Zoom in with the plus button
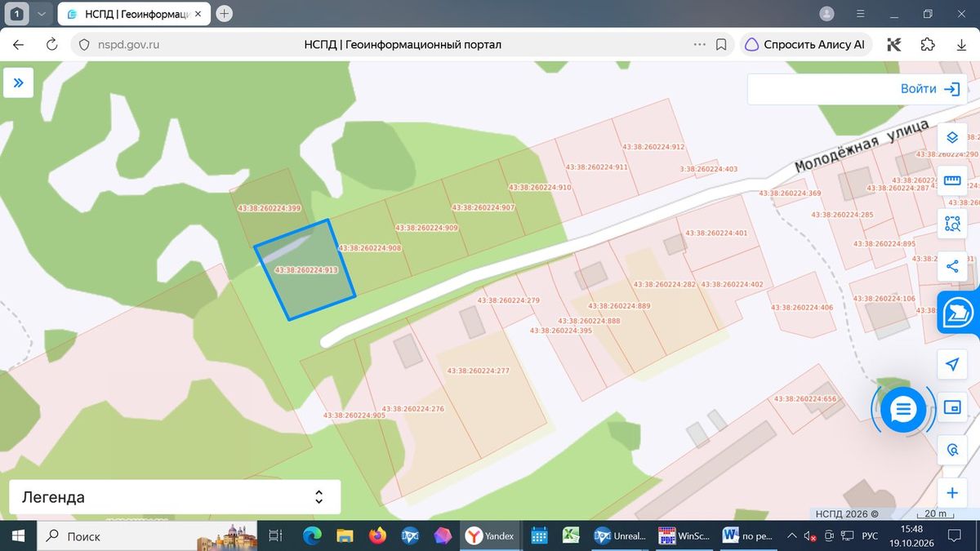The image size is (980, 551). [951, 493]
